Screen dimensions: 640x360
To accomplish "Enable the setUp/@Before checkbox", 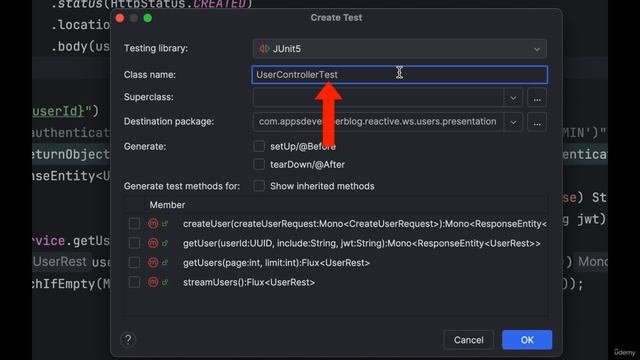I will [259, 146].
